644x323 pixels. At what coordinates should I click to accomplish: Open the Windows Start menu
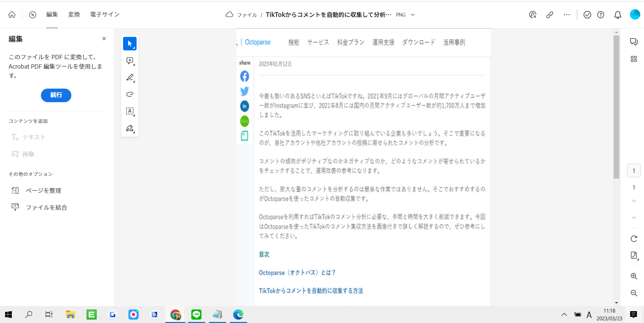click(8, 315)
